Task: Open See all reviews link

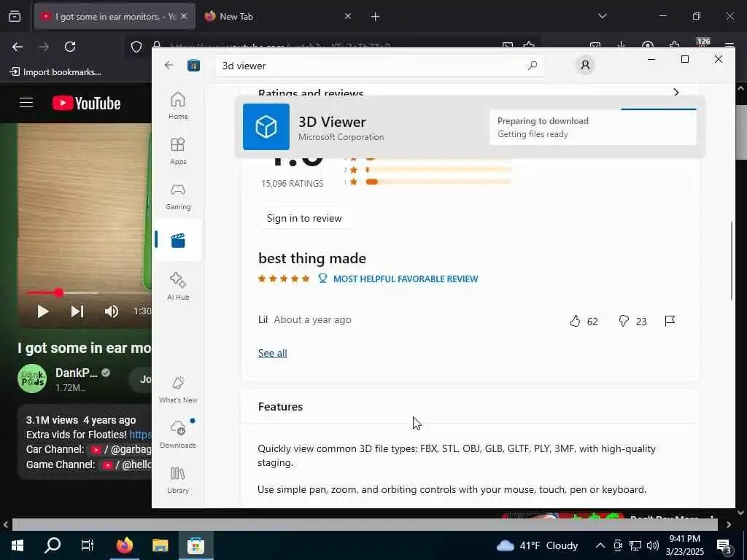Action: point(273,353)
